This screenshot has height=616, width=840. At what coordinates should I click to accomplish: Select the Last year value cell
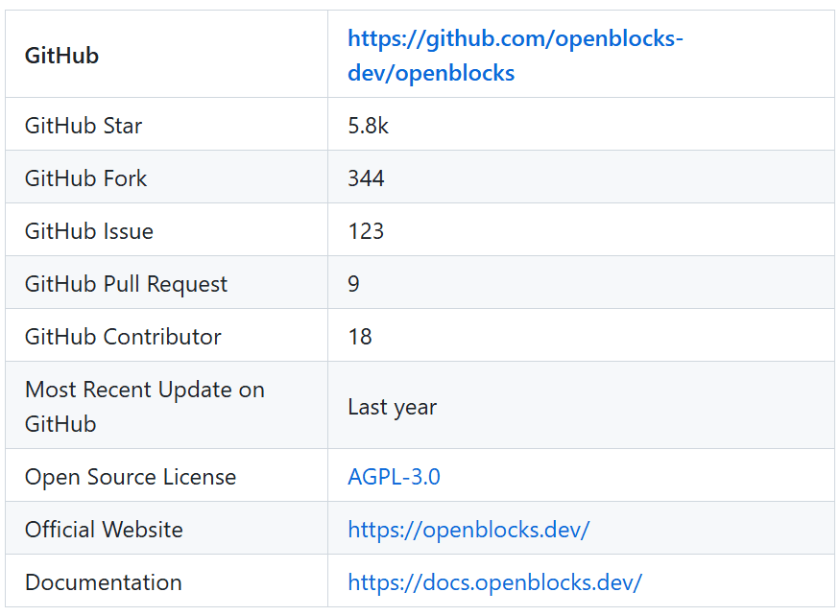581,405
